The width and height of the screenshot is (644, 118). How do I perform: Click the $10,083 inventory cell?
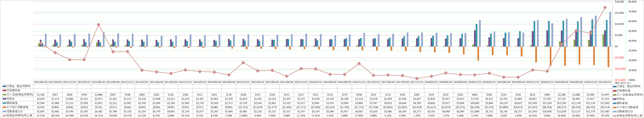tap(475, 103)
